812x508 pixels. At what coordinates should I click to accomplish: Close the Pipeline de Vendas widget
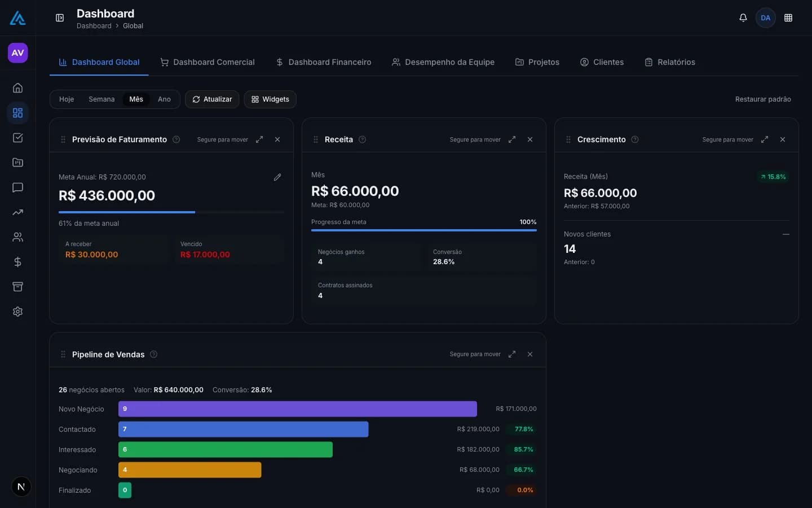tap(530, 354)
